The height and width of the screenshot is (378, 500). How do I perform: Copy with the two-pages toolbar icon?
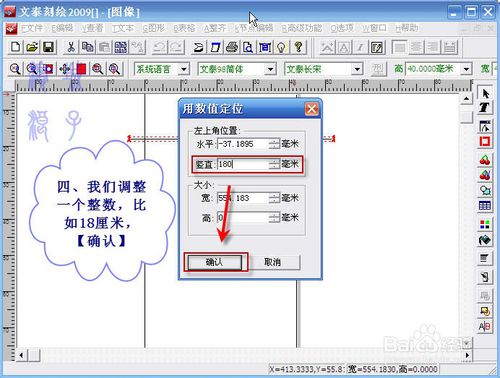point(88,47)
